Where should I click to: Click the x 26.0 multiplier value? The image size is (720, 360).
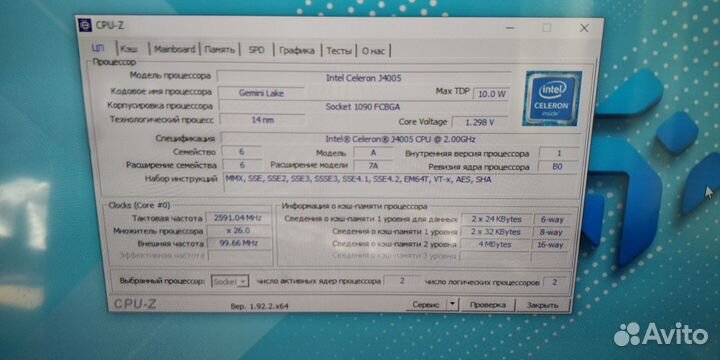238,231
